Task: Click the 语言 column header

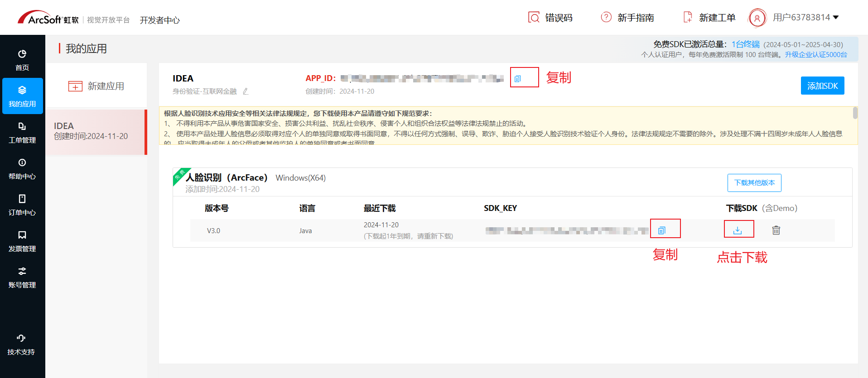Action: click(x=307, y=208)
